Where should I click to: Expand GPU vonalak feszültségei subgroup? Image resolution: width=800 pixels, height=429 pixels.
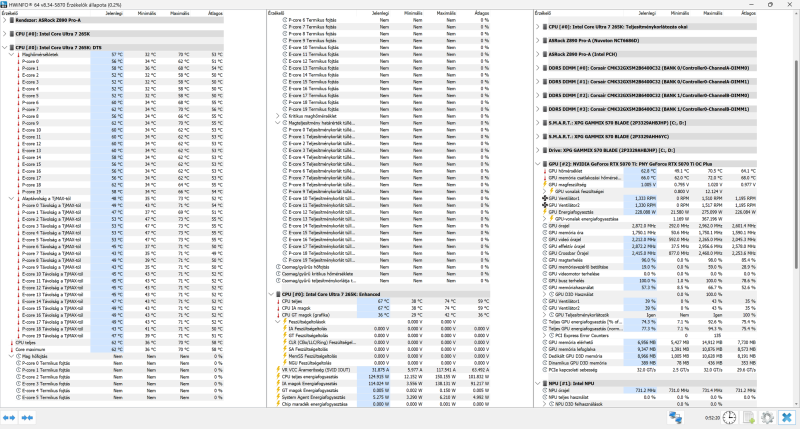pos(545,192)
